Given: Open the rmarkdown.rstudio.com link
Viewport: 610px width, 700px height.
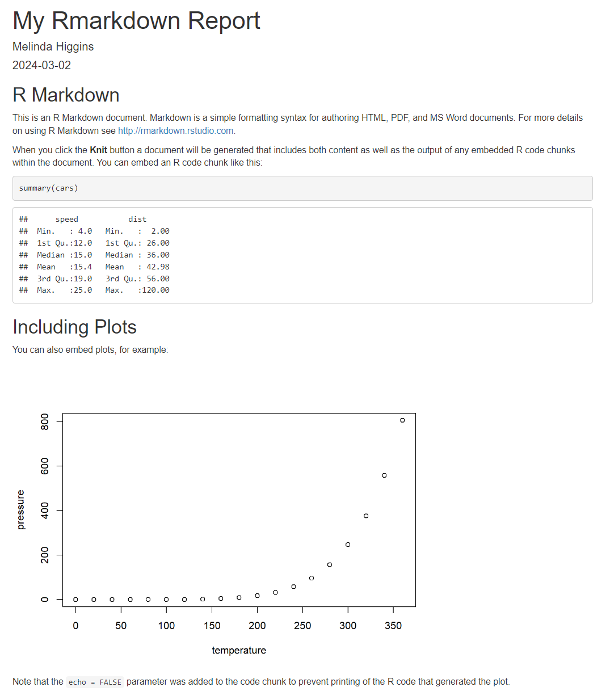Looking at the screenshot, I should tap(176, 130).
